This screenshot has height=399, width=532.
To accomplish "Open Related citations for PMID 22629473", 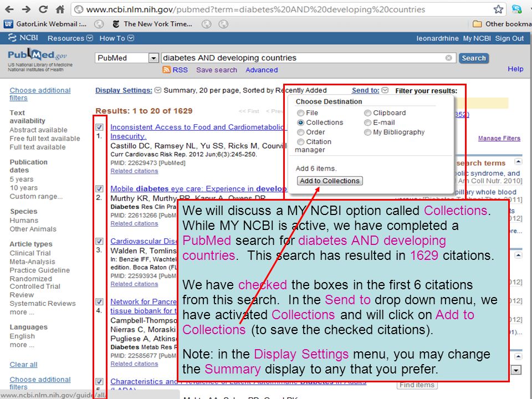I will [134, 171].
